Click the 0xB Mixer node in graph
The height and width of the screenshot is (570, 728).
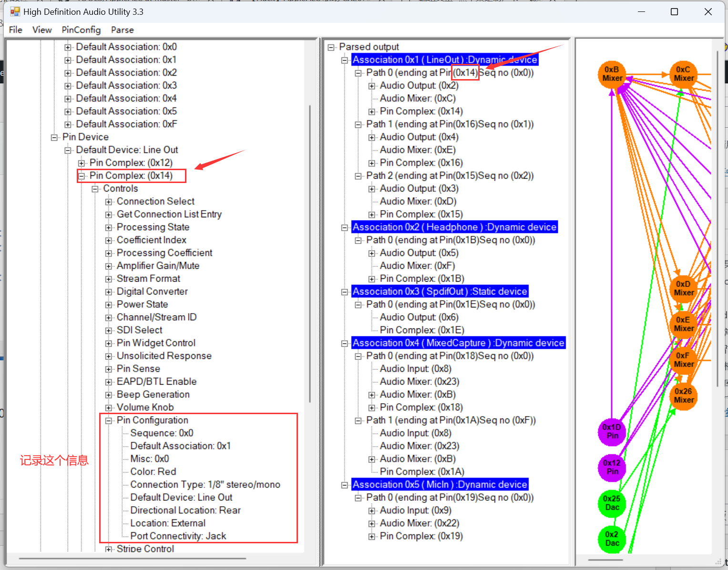(x=612, y=74)
